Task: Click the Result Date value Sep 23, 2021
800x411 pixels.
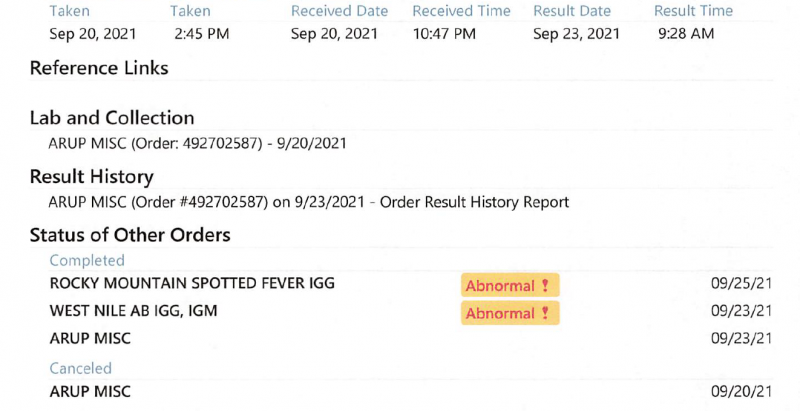Action: (x=577, y=33)
